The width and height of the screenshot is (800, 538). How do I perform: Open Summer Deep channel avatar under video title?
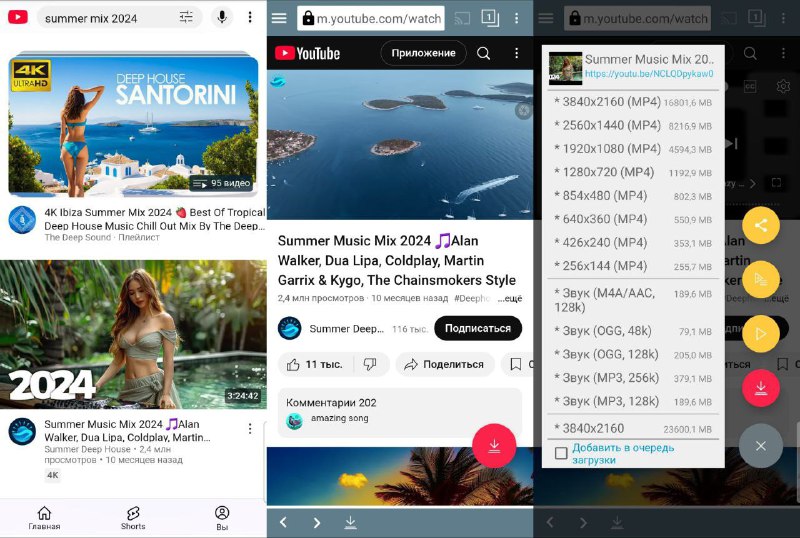[x=290, y=328]
